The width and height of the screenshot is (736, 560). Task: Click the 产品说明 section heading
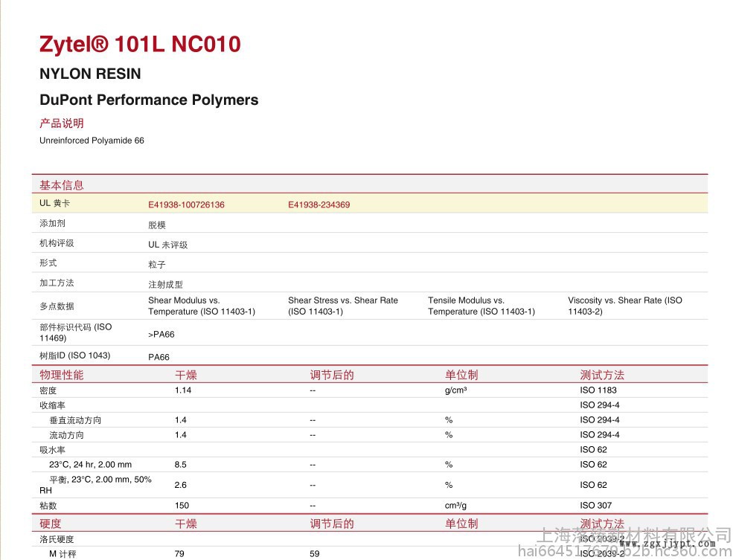coord(62,123)
